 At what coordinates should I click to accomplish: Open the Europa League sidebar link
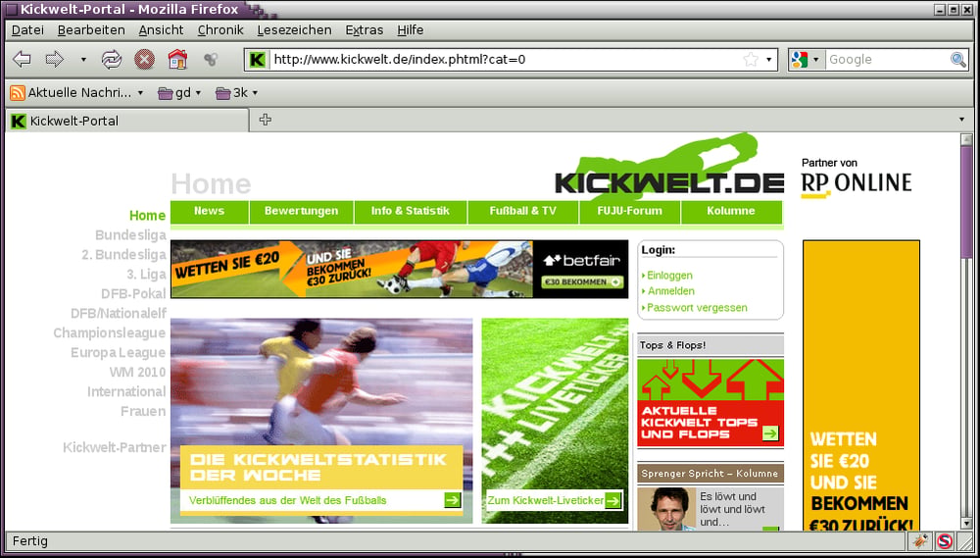click(x=119, y=353)
